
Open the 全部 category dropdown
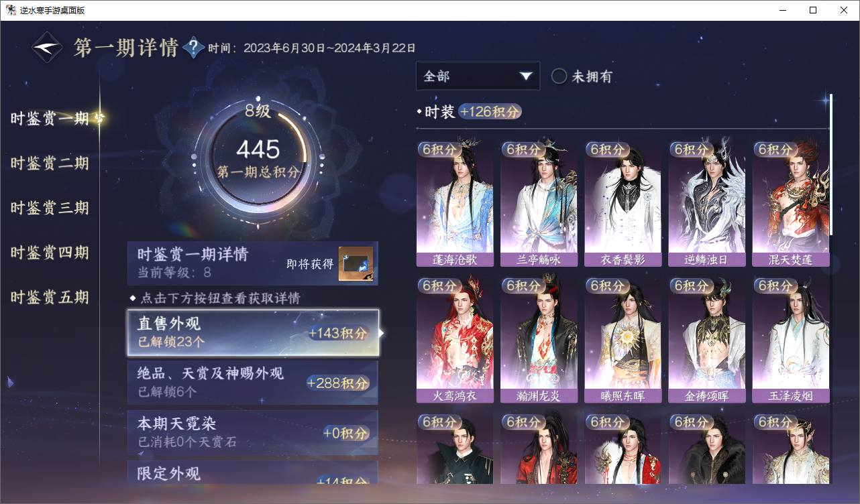478,76
